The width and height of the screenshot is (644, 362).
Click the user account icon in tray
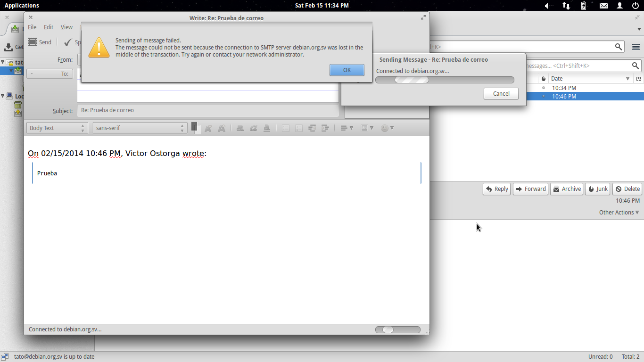coord(620,6)
